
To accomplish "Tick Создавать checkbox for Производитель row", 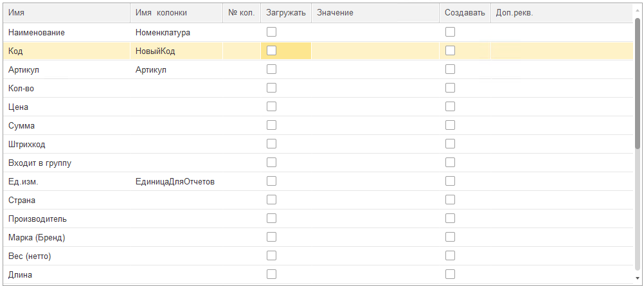I will pos(450,219).
